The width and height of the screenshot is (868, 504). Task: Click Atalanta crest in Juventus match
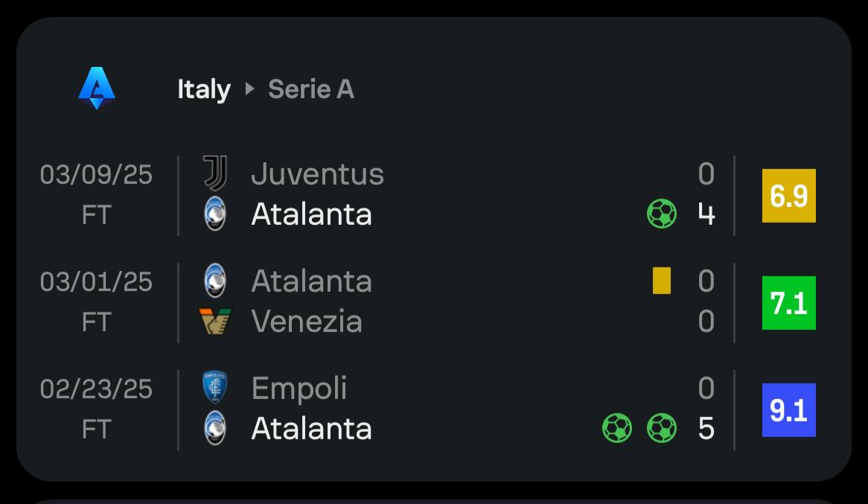coord(215,214)
